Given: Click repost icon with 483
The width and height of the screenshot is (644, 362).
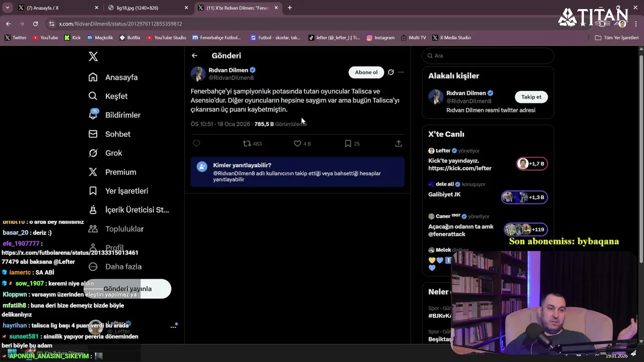Looking at the screenshot, I should tap(252, 144).
